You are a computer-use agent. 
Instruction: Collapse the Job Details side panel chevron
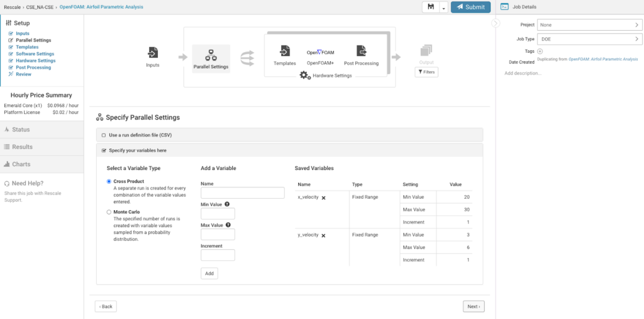click(x=496, y=23)
